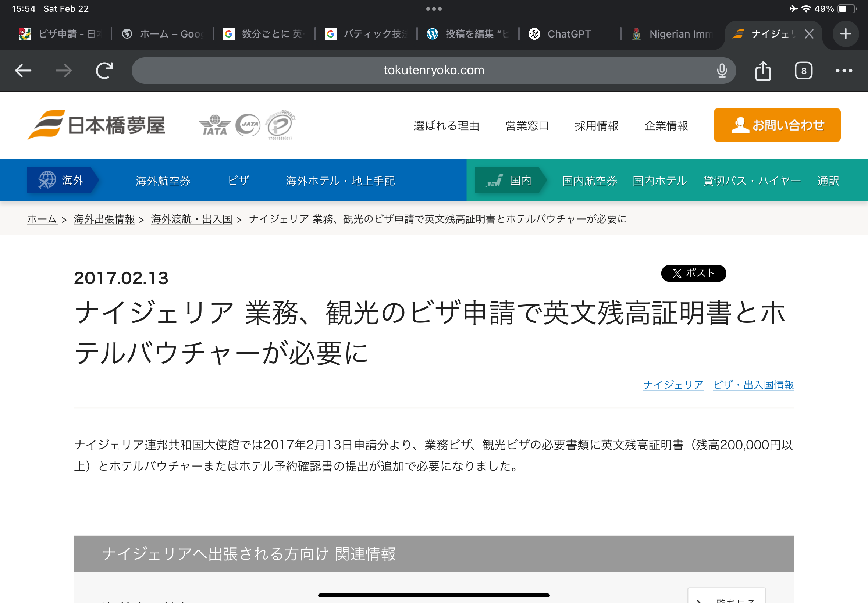Tap the tokutenryoko.com address bar

pyautogui.click(x=433, y=71)
